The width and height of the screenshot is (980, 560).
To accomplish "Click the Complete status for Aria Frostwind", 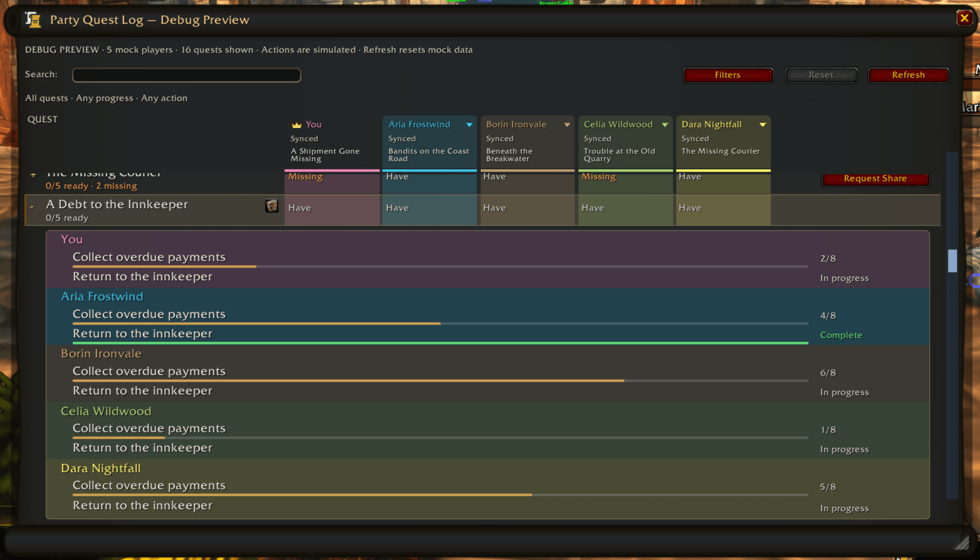I will [841, 335].
